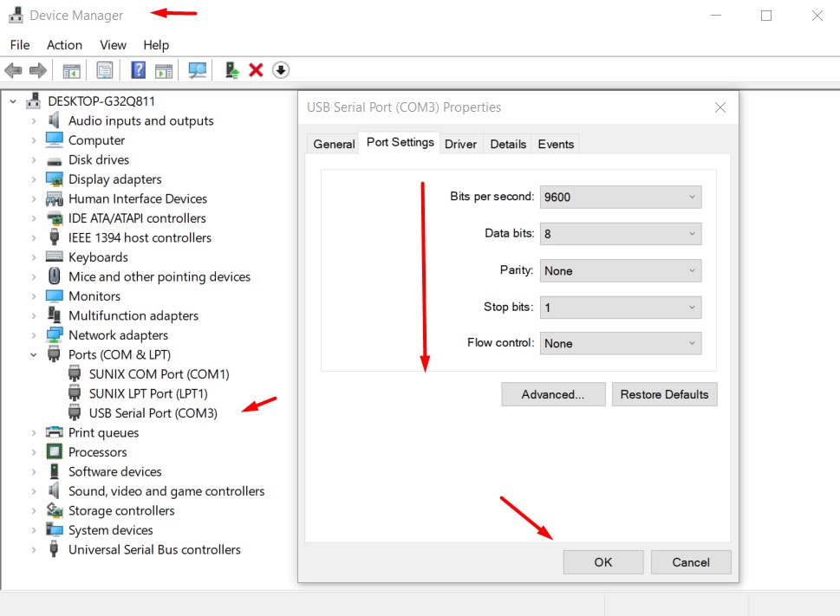
Task: Click the Update device driver icon
Action: pyautogui.click(x=231, y=70)
